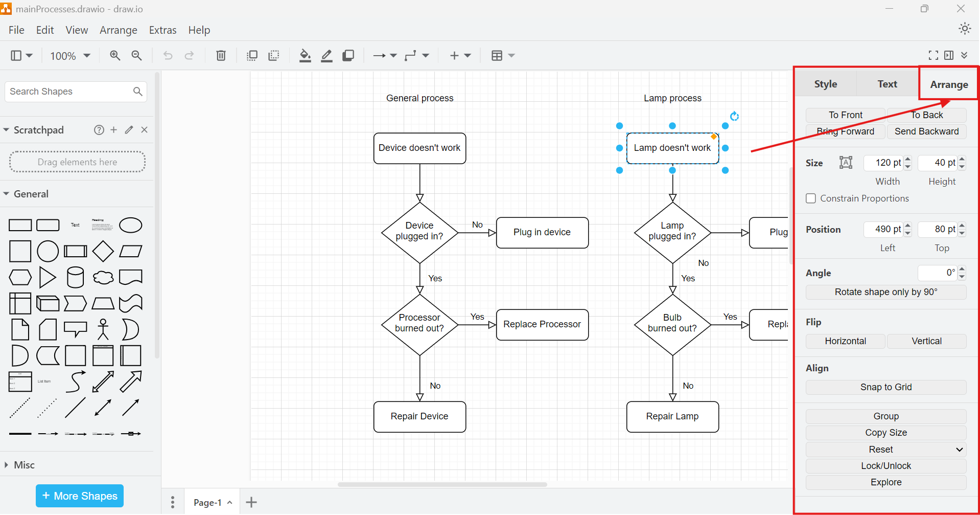The image size is (980, 515).
Task: Pick the cylinder shape from the shape panel
Action: pos(75,277)
